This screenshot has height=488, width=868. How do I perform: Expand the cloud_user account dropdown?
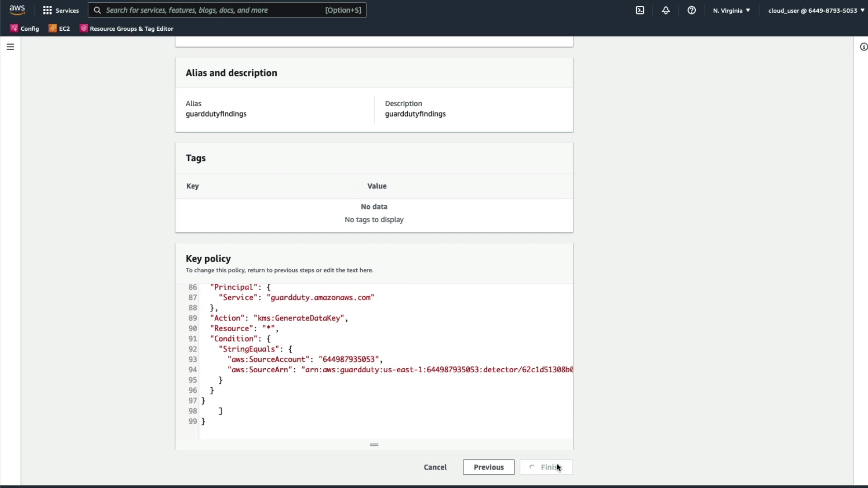tap(816, 10)
